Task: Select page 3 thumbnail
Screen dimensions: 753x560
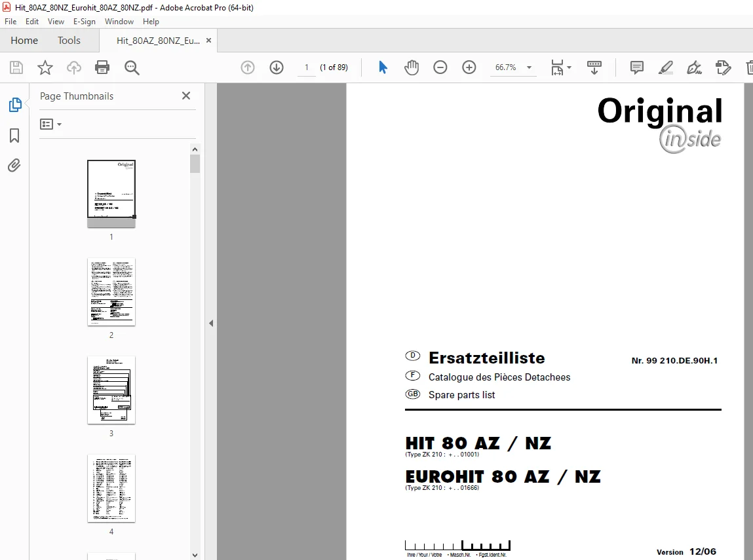Action: click(x=111, y=390)
